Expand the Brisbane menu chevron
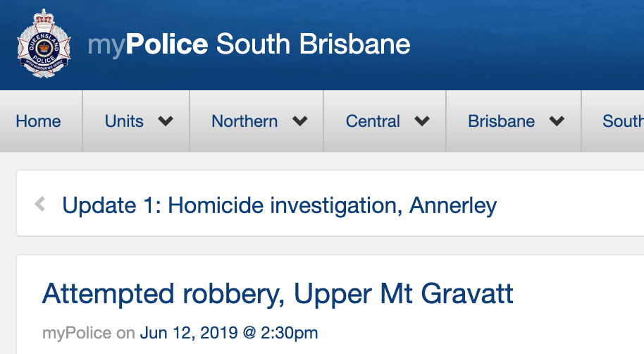 tap(557, 121)
